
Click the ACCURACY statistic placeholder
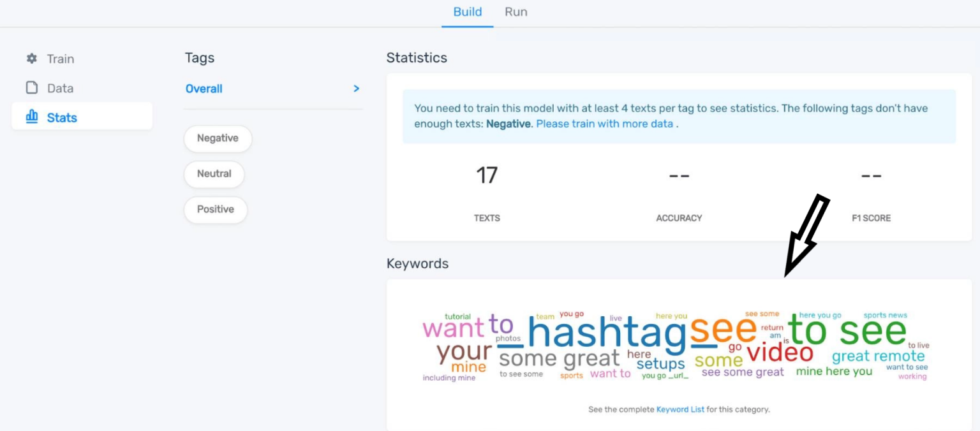[678, 175]
